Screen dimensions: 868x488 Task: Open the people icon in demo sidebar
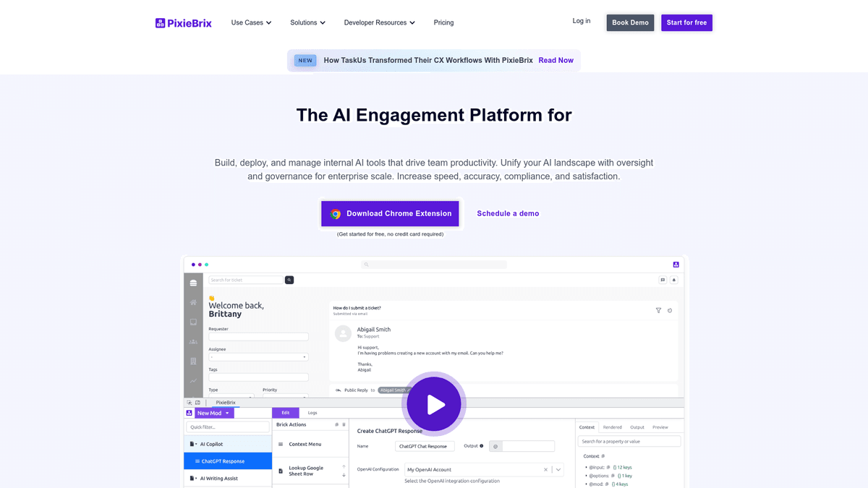193,341
